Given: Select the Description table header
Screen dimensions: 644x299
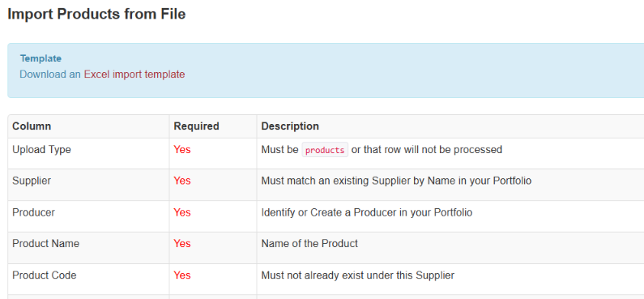Looking at the screenshot, I should click(290, 126).
